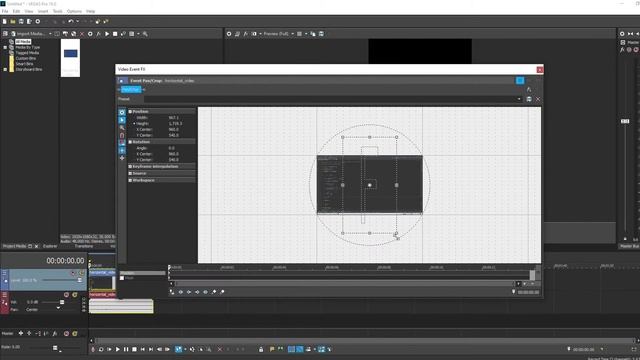Select the Zoom magnifier tool in Pan/Crop
Viewport: 640px width, 360px height.
pyautogui.click(x=122, y=128)
